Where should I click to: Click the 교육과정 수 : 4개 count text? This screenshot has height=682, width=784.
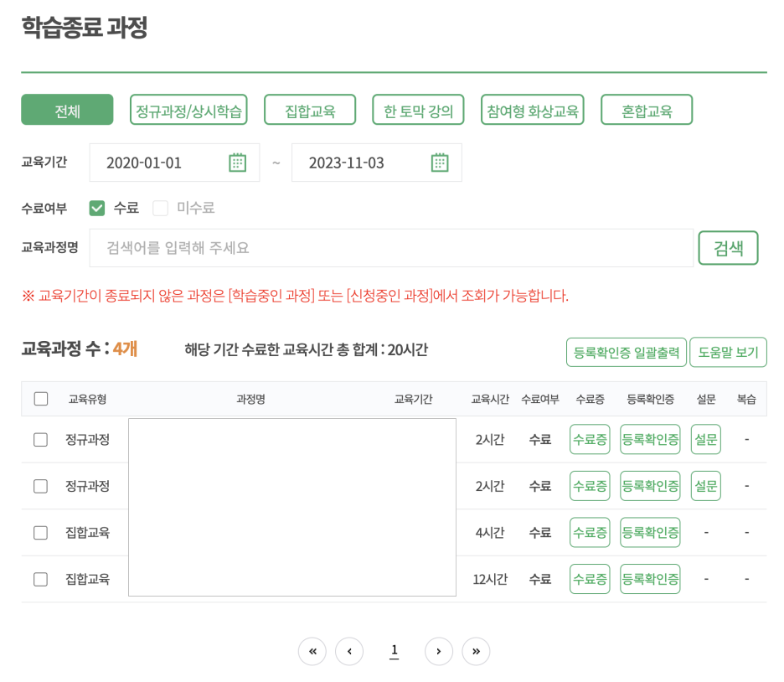80,349
